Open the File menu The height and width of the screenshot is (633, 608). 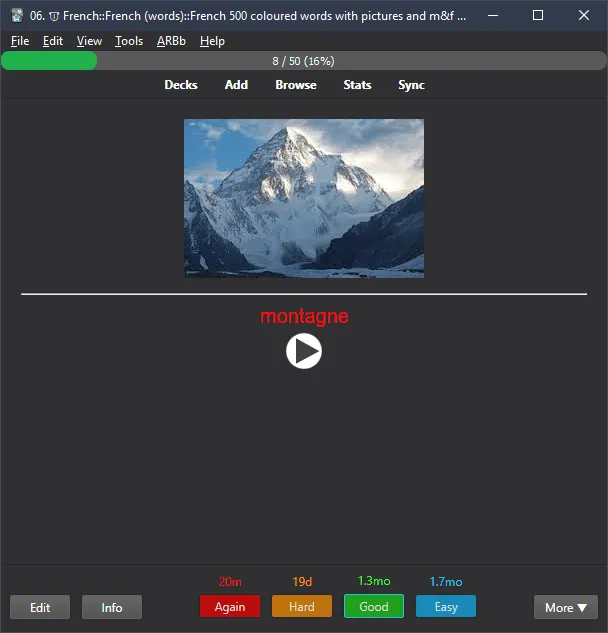point(20,41)
